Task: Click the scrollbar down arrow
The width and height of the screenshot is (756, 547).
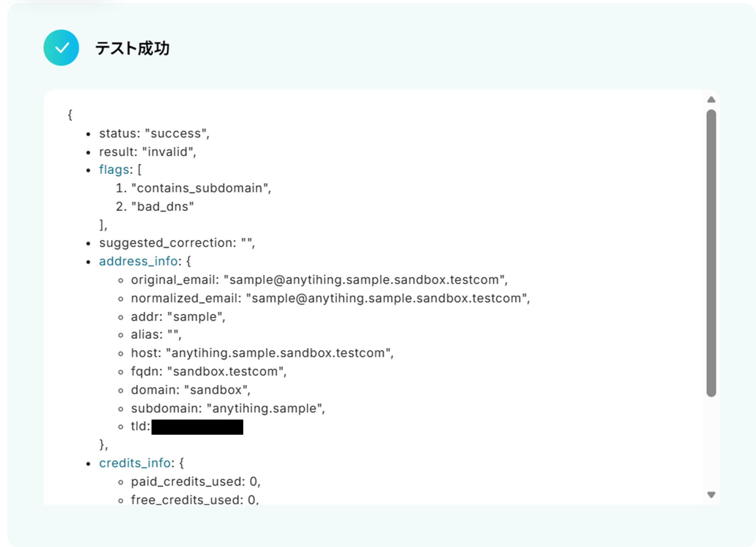Action: pos(711,495)
